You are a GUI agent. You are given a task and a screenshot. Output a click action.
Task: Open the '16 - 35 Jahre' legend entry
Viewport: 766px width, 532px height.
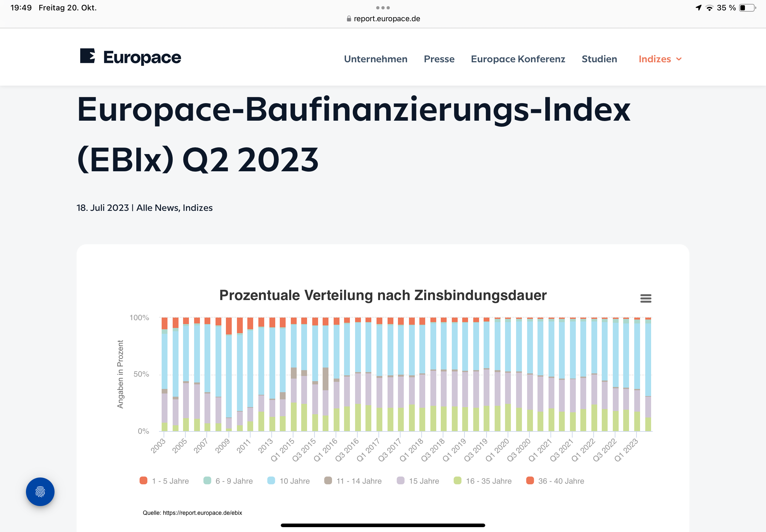[483, 481]
